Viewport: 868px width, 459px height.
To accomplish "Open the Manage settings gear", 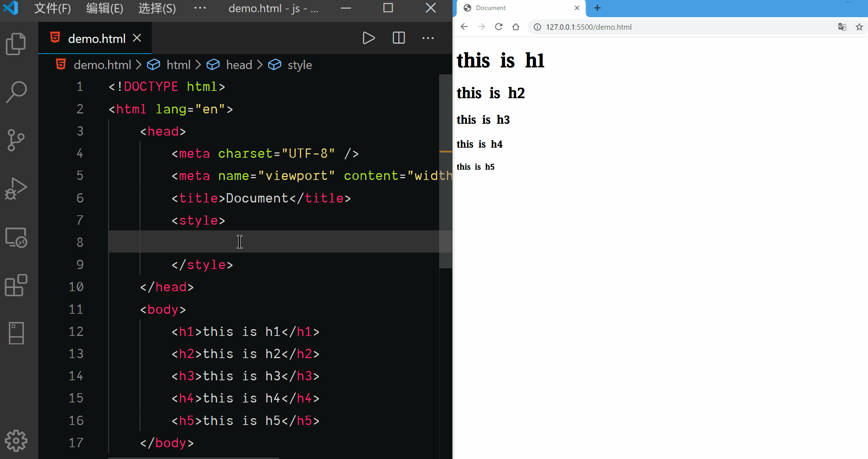I will (16, 440).
